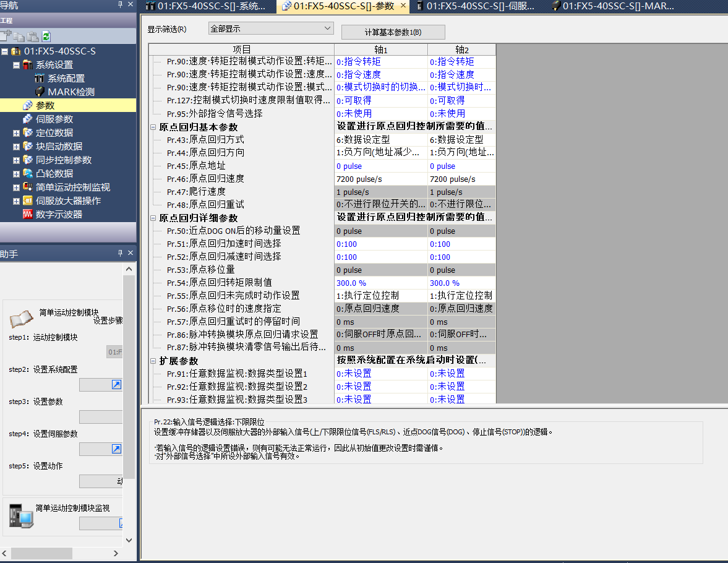Image resolution: width=728 pixels, height=563 pixels.
Task: Pin the 导航 navigation panel
Action: click(120, 5)
